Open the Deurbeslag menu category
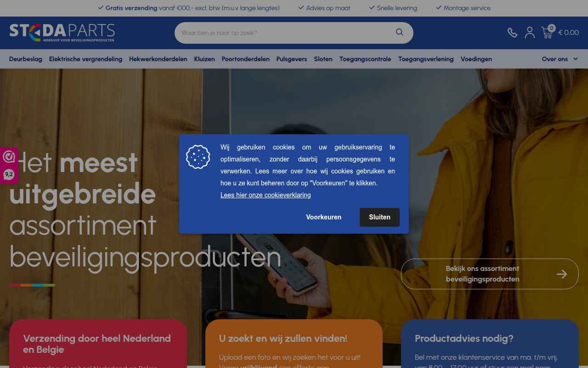Screen dimensions: 588x368 [26, 59]
